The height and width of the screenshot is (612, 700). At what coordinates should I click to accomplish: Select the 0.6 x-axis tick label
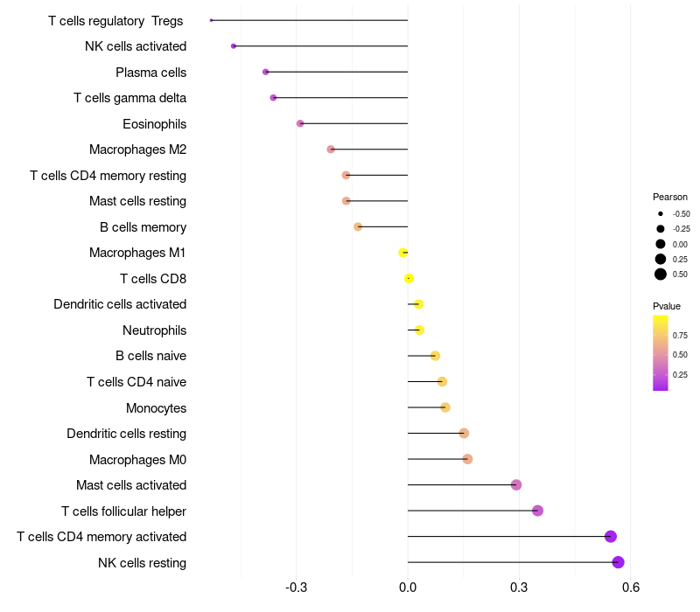tap(630, 588)
